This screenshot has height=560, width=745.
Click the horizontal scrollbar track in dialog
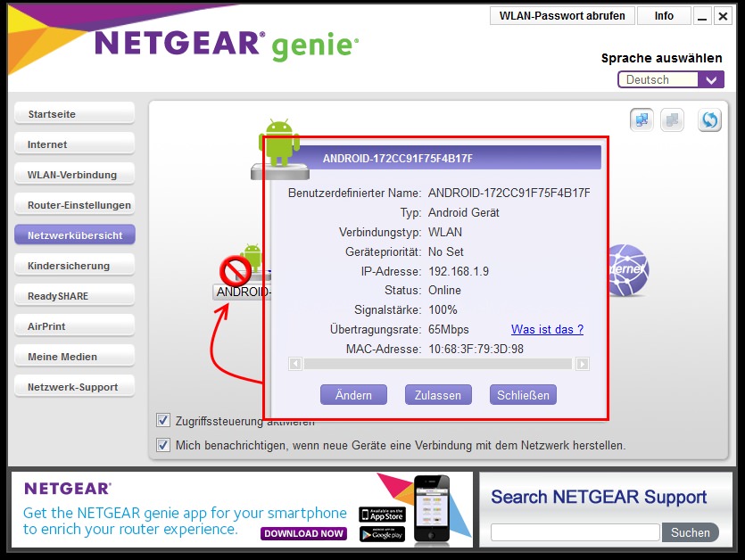click(x=438, y=364)
